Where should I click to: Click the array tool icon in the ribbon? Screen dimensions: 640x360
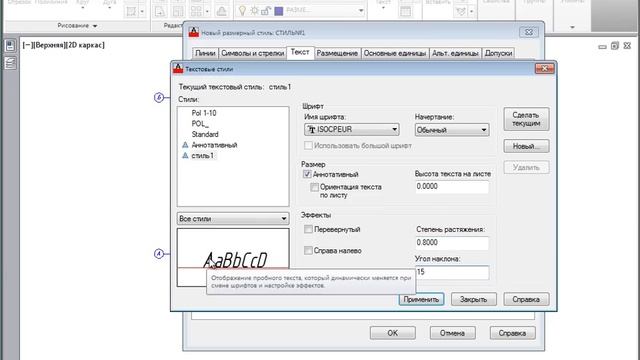(196, 11)
